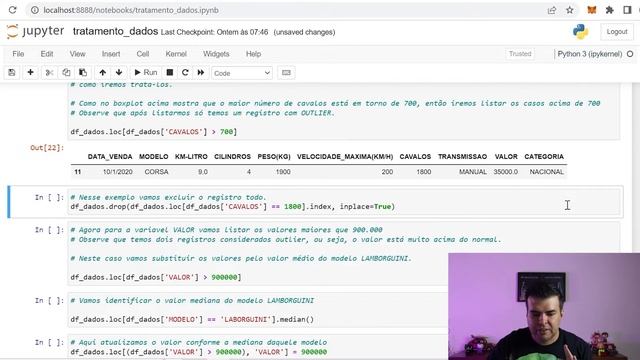
Task: Click the DATA_VENDA column header
Action: click(110, 157)
